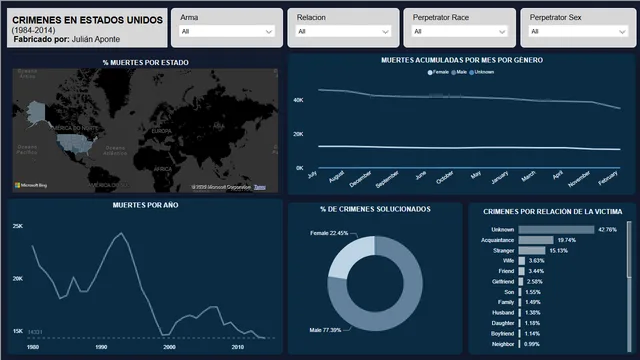Click the 'MUERTES POR AÑO' chart title
This screenshot has width=640, height=360.
145,205
